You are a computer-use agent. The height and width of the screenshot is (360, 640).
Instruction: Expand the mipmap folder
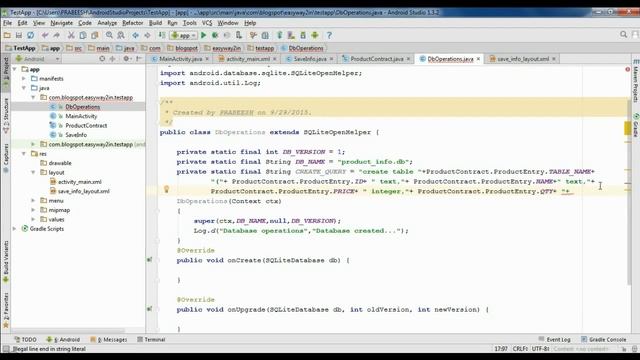click(x=33, y=210)
